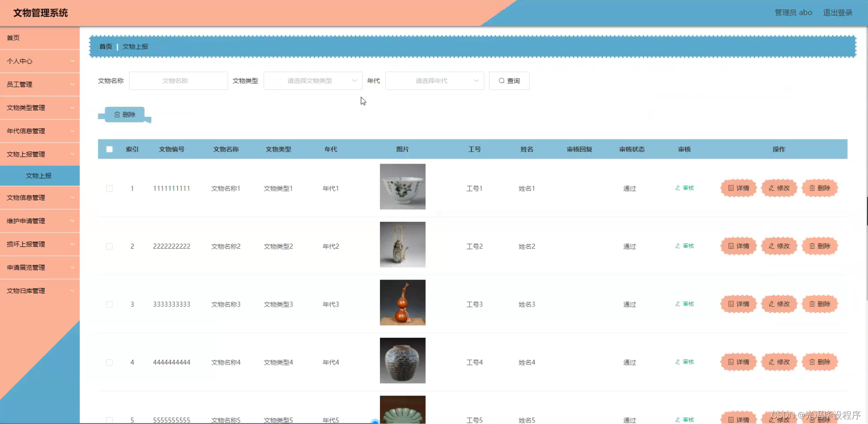The height and width of the screenshot is (424, 868).
Task: Click the 文物管理系统 title
Action: pyautogui.click(x=41, y=13)
